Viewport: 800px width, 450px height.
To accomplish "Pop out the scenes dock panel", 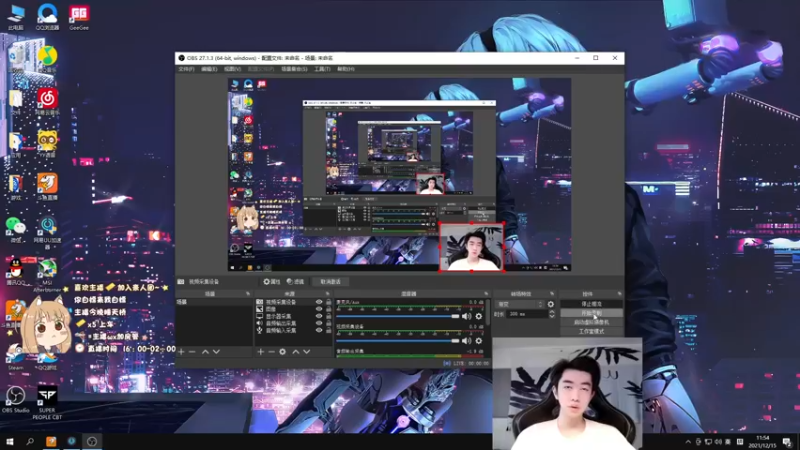I will (x=248, y=294).
